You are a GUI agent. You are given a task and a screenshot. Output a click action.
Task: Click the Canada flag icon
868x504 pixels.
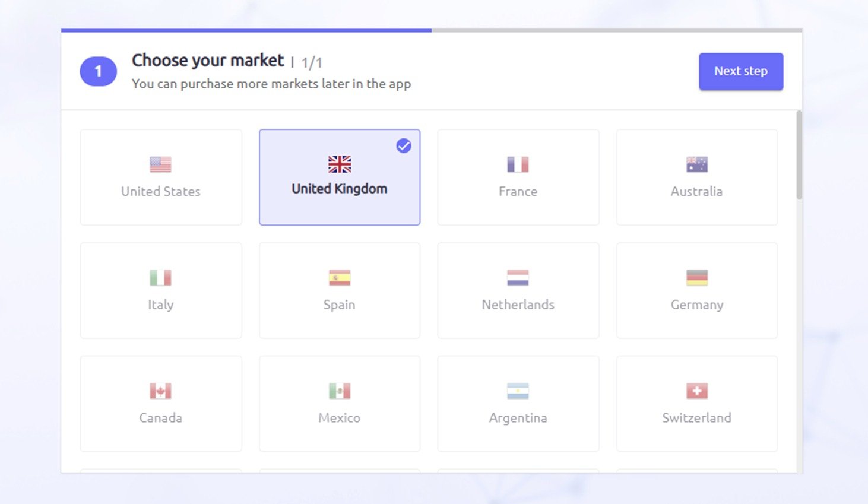[x=160, y=391]
